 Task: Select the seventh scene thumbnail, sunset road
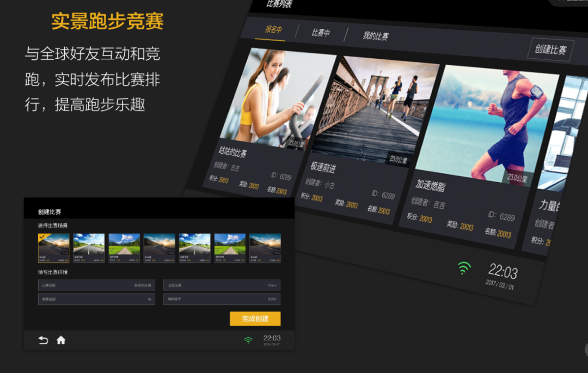pyautogui.click(x=265, y=248)
